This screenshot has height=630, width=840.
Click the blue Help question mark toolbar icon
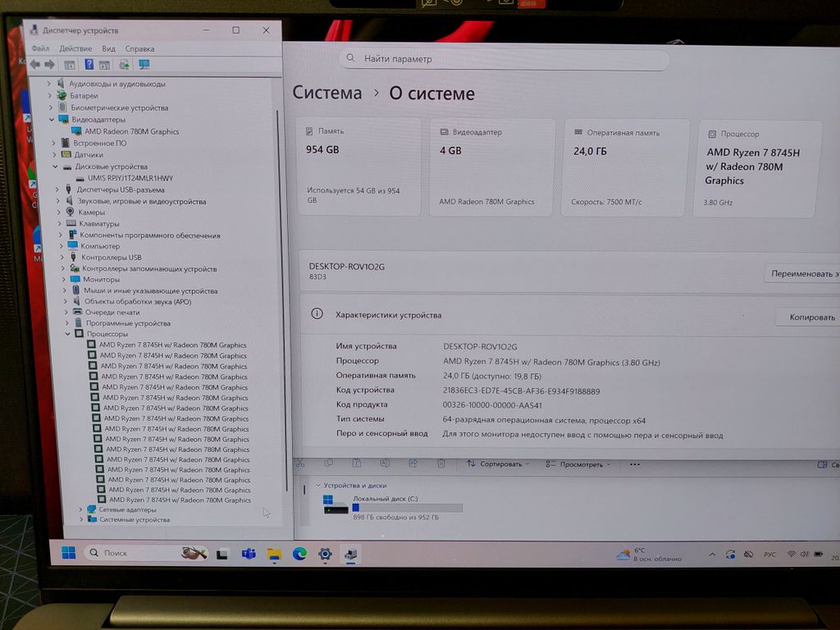pyautogui.click(x=89, y=65)
